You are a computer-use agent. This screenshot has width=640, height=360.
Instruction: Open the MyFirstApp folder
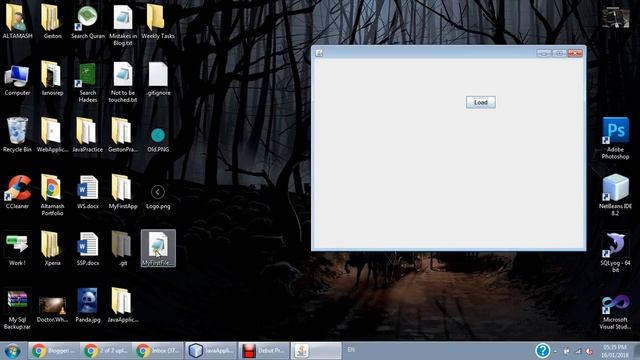pos(123,192)
